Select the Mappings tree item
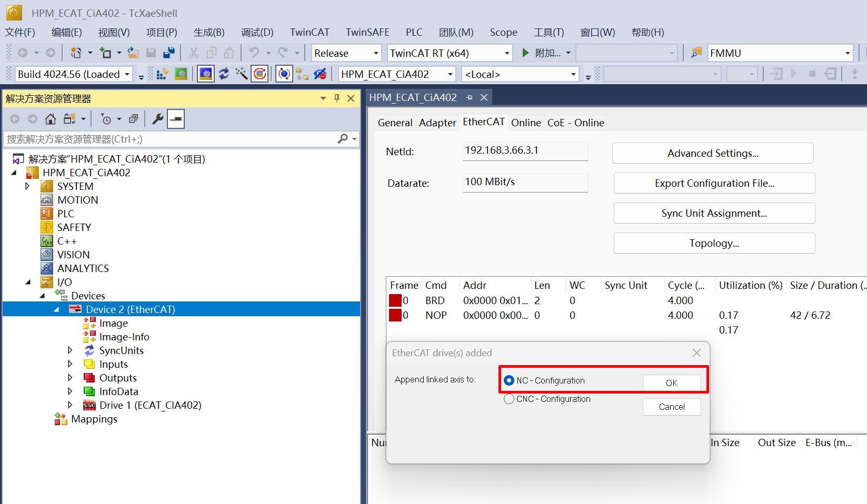This screenshot has height=504, width=867. 94,419
